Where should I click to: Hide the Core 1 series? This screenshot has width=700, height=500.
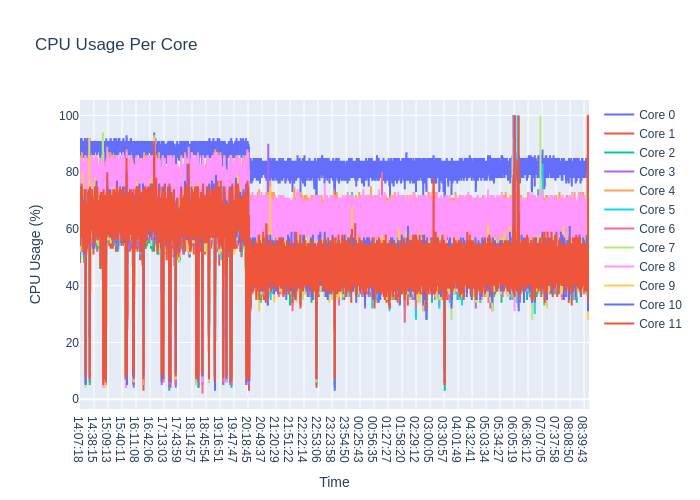click(x=654, y=134)
